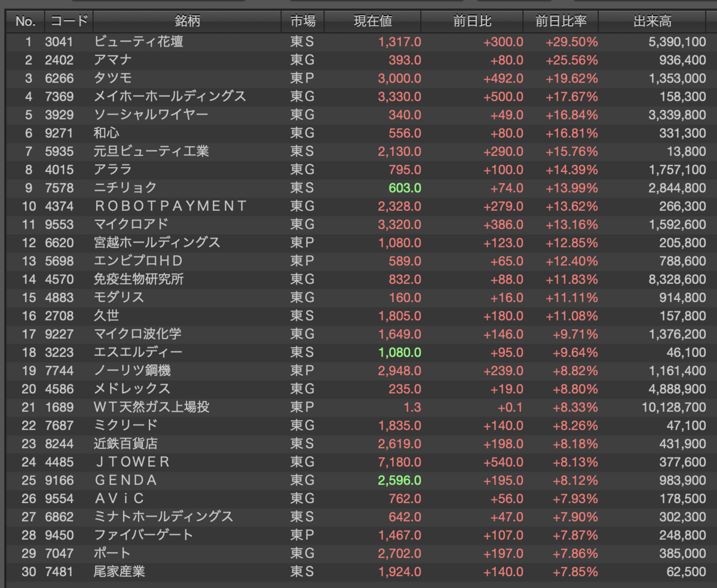Sort by the 出来高 column header
This screenshot has height=588, width=717.
point(652,22)
